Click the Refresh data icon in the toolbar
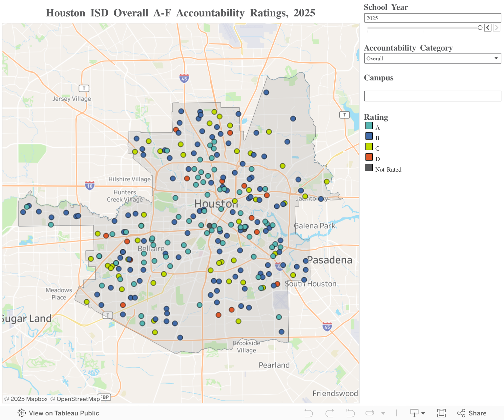The height and width of the screenshot is (420, 504). coord(370,413)
